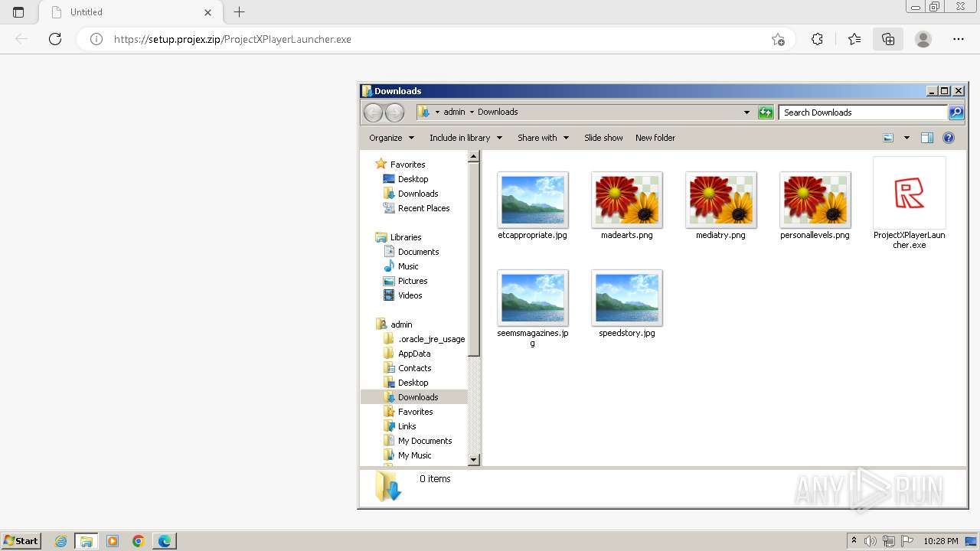Screen dimensions: 980x551
Task: Open Favorites folder under admin
Action: point(415,412)
